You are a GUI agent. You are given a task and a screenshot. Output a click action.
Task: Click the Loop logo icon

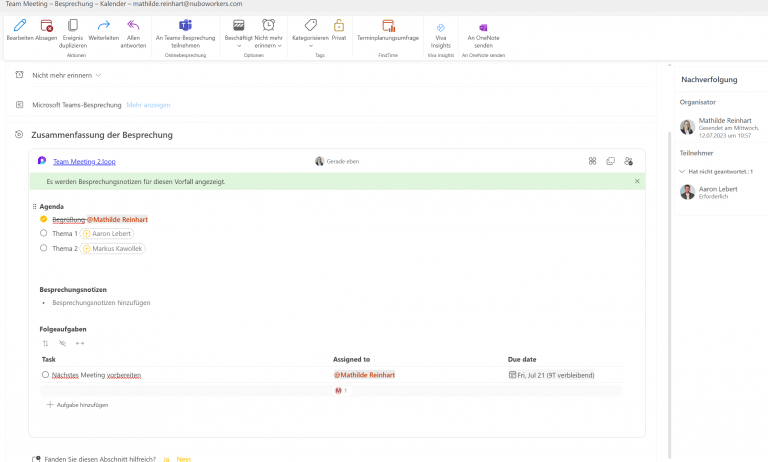[42, 161]
